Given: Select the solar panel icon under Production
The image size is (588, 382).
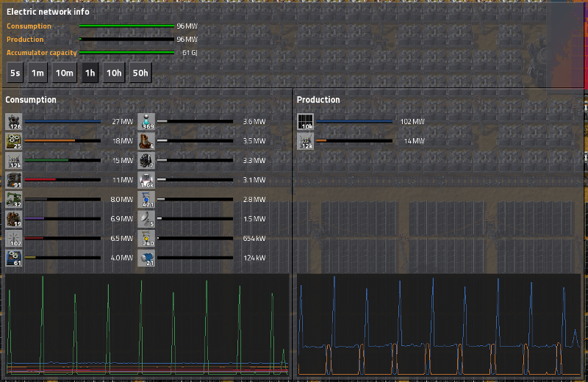Looking at the screenshot, I should [x=306, y=121].
